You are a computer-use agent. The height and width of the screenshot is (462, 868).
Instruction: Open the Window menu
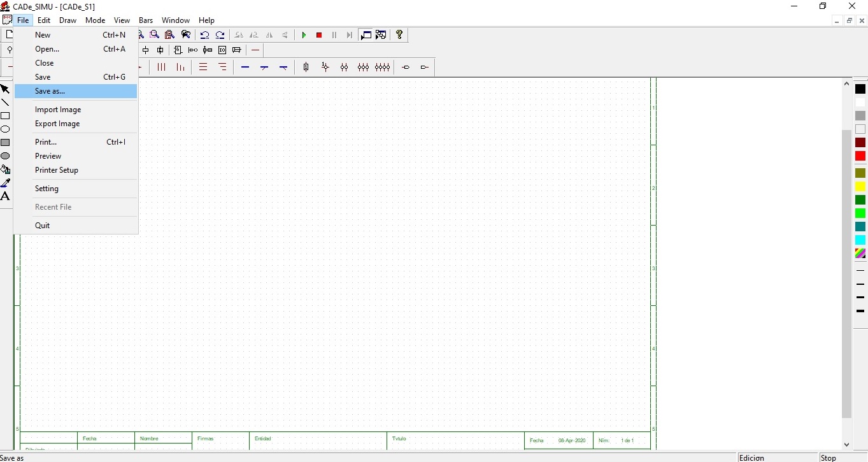(176, 20)
